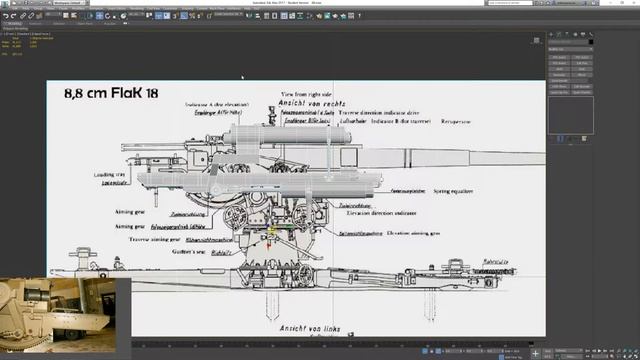Toggle Show End Result below modifier stack
This screenshot has height=360, width=640.
pyautogui.click(x=560, y=139)
